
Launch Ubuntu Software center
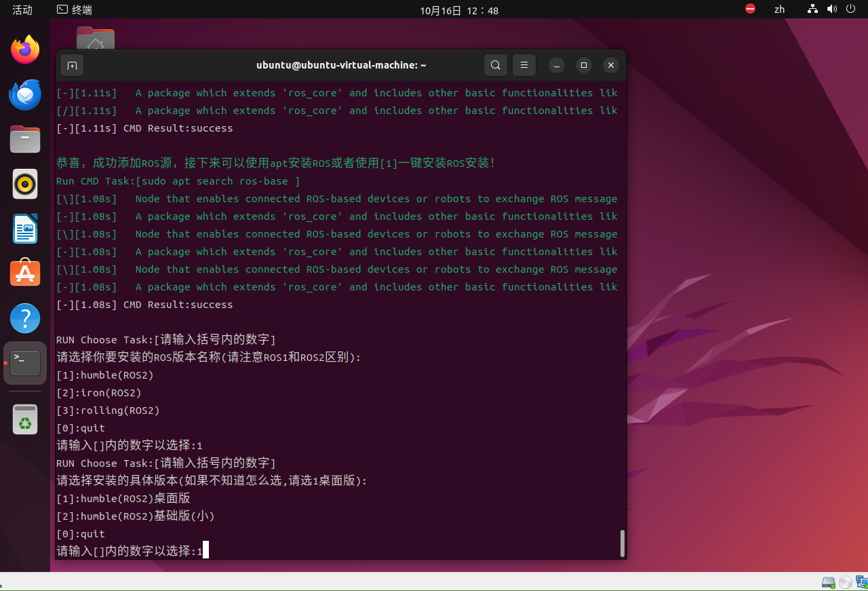pos(24,273)
